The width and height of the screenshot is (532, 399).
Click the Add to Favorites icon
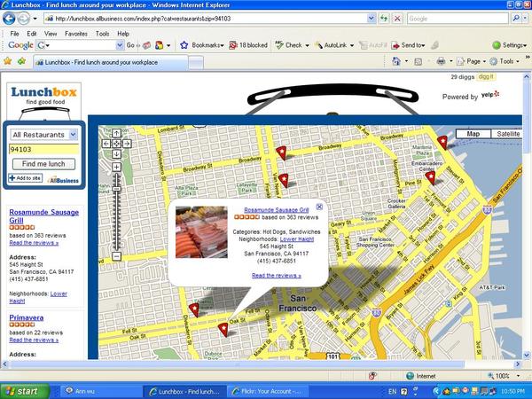[21, 61]
